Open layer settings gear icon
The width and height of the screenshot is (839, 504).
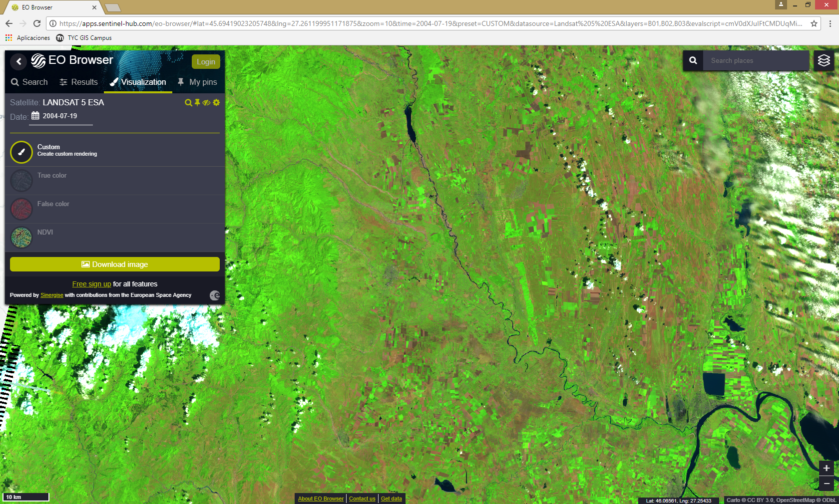216,102
